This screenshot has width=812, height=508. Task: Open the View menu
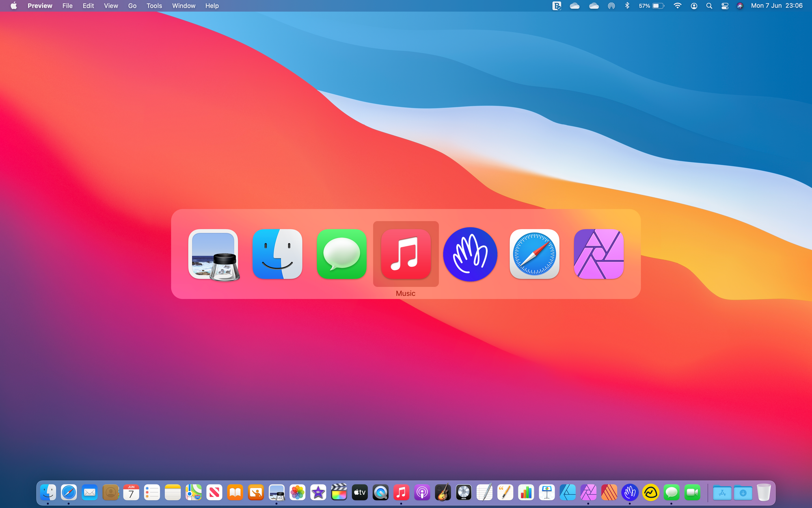pos(111,6)
